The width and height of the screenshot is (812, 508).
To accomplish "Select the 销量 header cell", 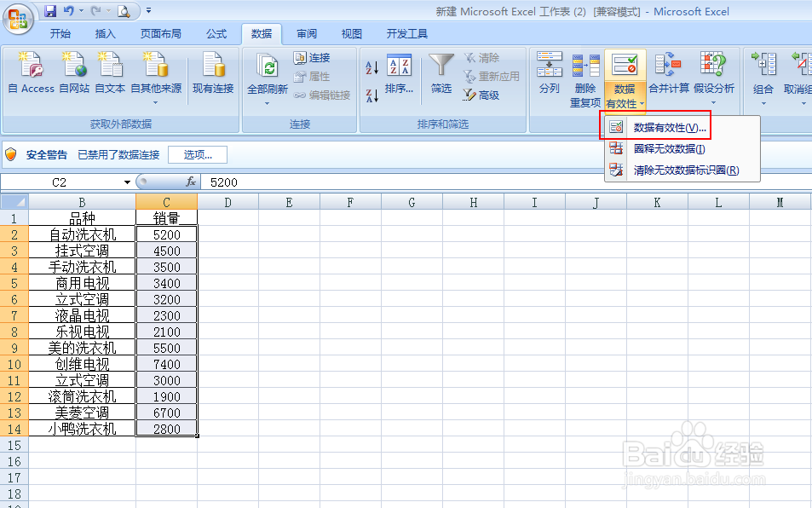I will click(x=166, y=218).
